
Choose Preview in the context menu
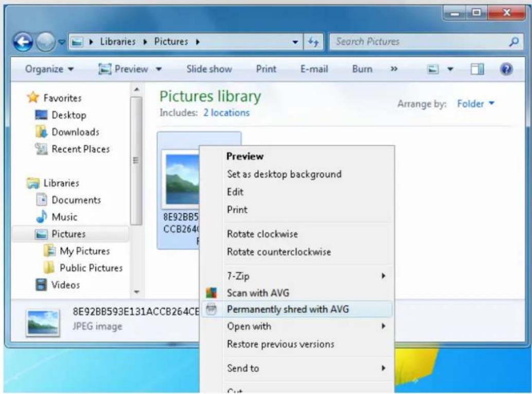coord(245,156)
